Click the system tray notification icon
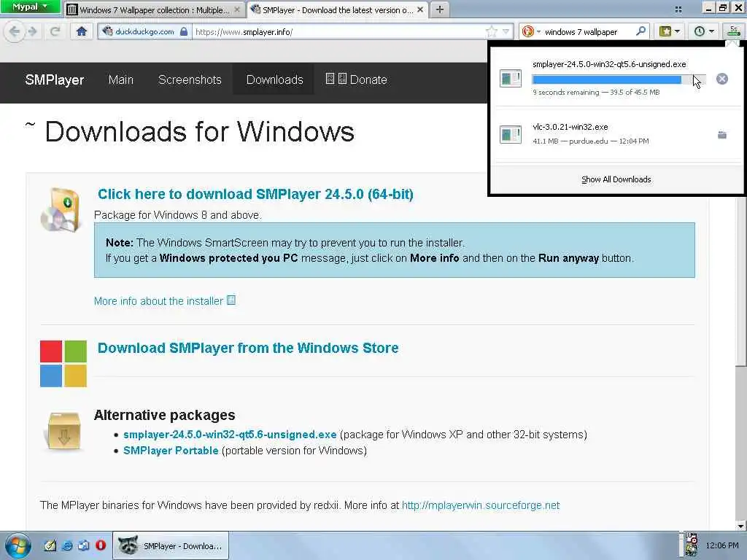The image size is (747, 560). tap(691, 545)
